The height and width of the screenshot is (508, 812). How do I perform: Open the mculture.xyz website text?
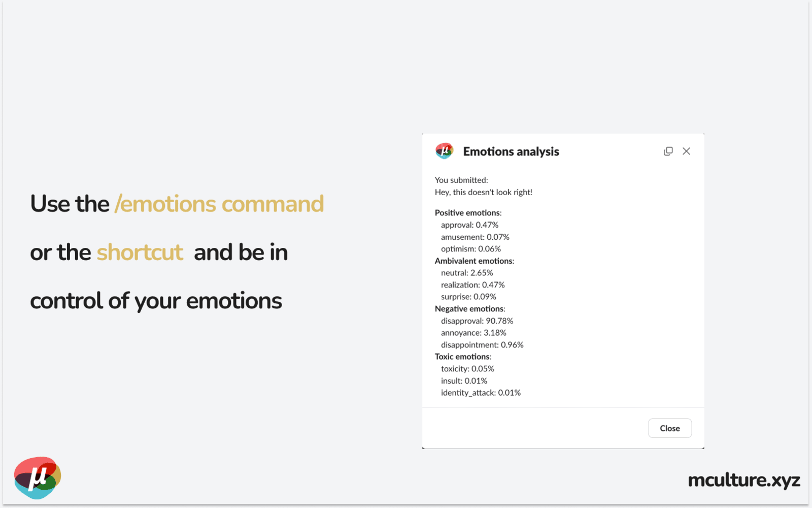click(x=743, y=480)
